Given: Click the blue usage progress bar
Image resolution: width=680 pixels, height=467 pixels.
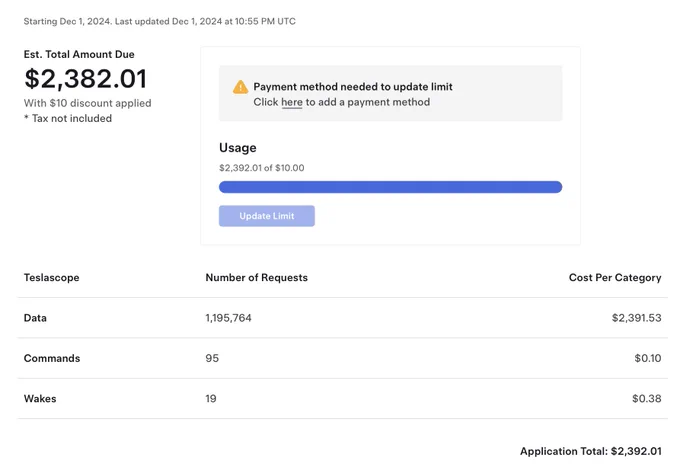Looking at the screenshot, I should pos(390,187).
